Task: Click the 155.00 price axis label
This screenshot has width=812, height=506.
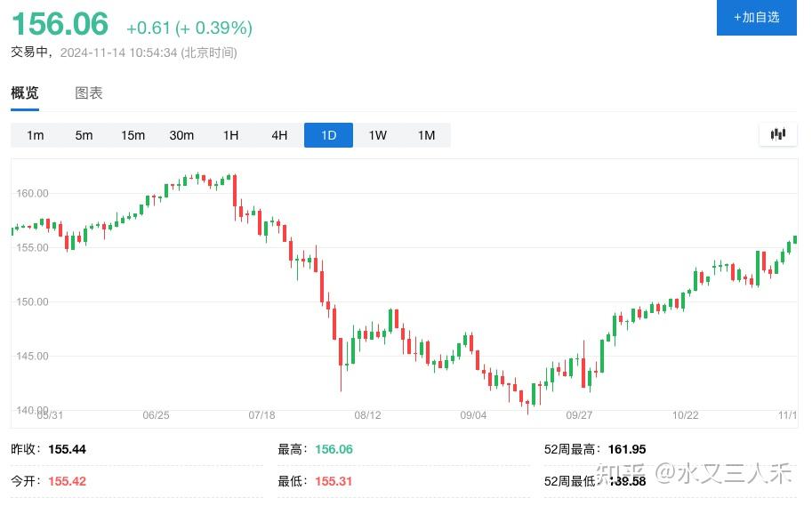Action: [32, 247]
